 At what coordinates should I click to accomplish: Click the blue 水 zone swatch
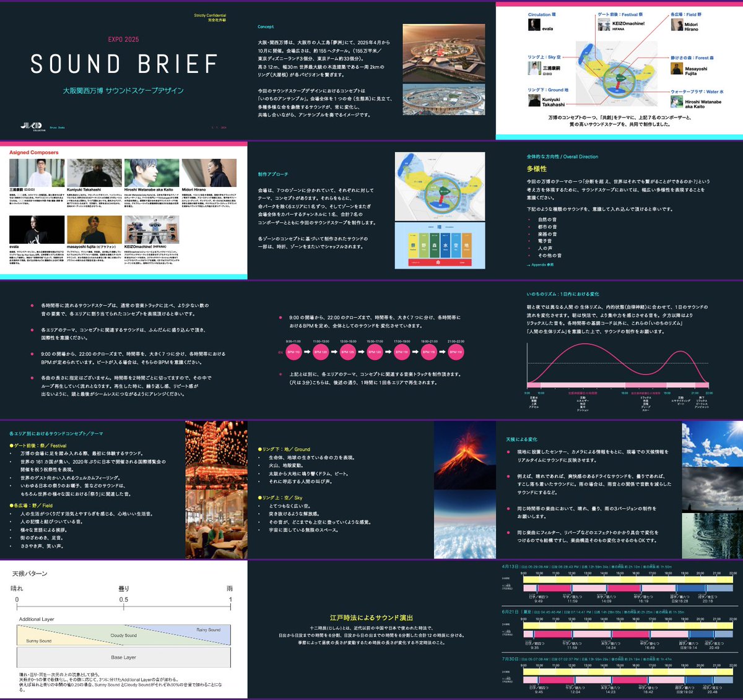(445, 244)
